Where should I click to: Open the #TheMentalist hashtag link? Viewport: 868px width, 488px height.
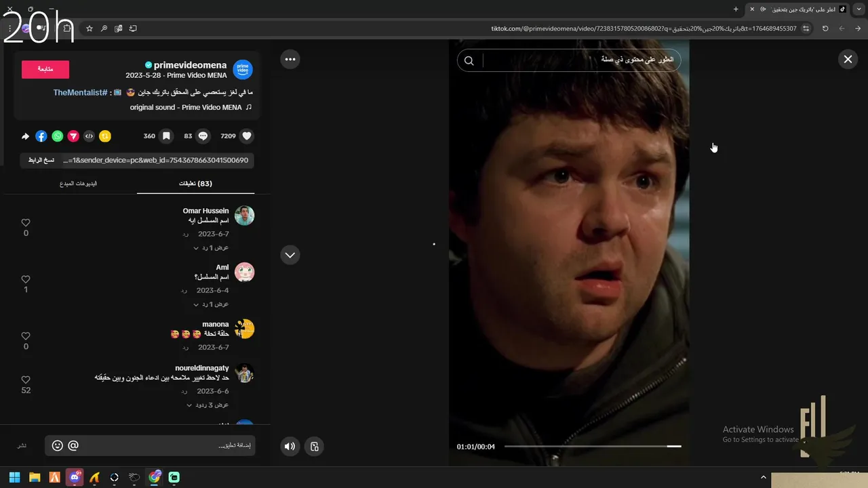coord(81,92)
